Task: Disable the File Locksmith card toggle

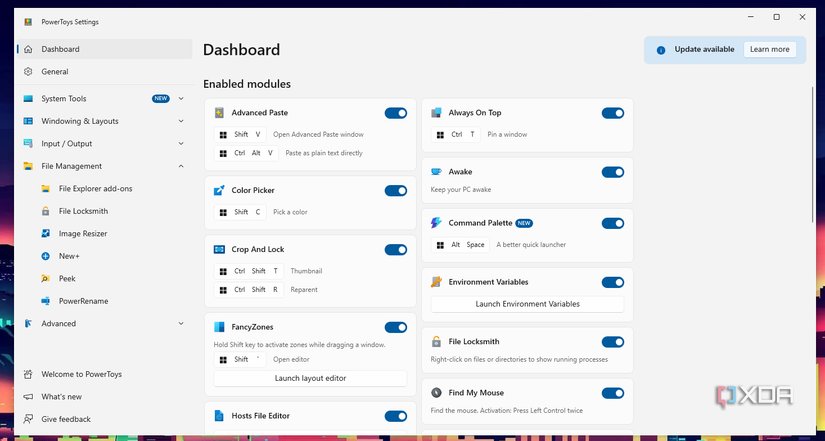Action: 613,342
